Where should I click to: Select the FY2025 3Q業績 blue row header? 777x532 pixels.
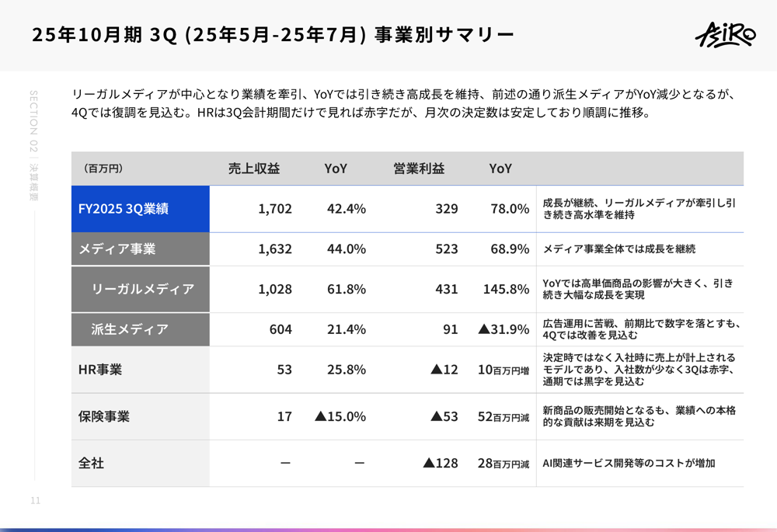pyautogui.click(x=140, y=209)
